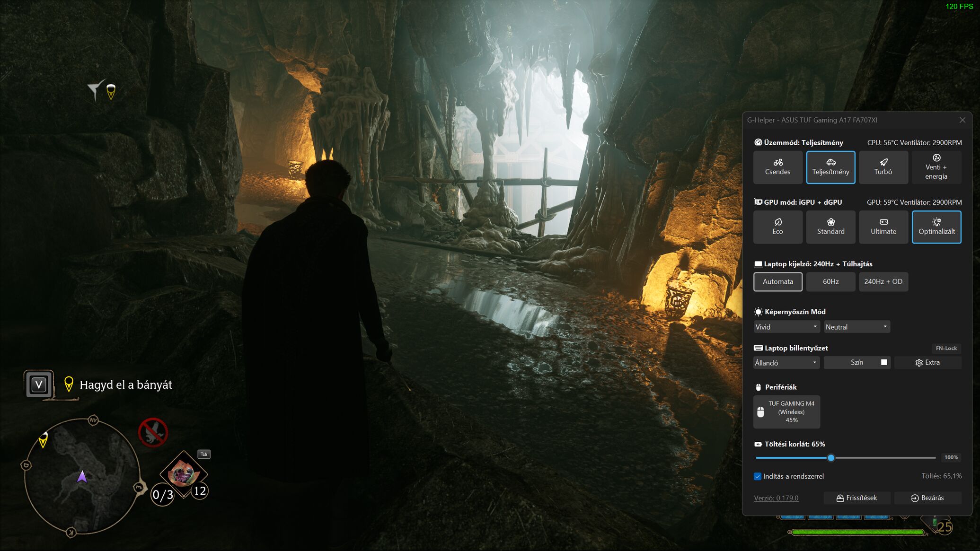980x551 pixels.
Task: Click the white keyboard color swatch
Action: click(883, 362)
